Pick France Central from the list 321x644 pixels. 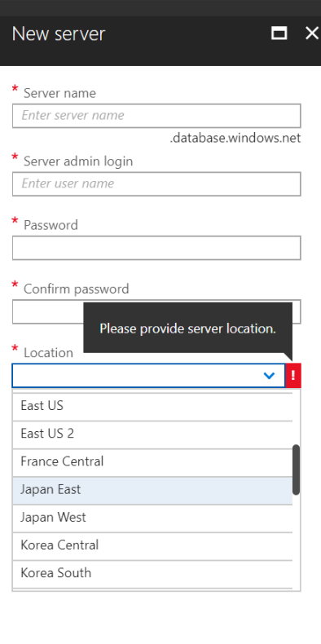(152, 462)
